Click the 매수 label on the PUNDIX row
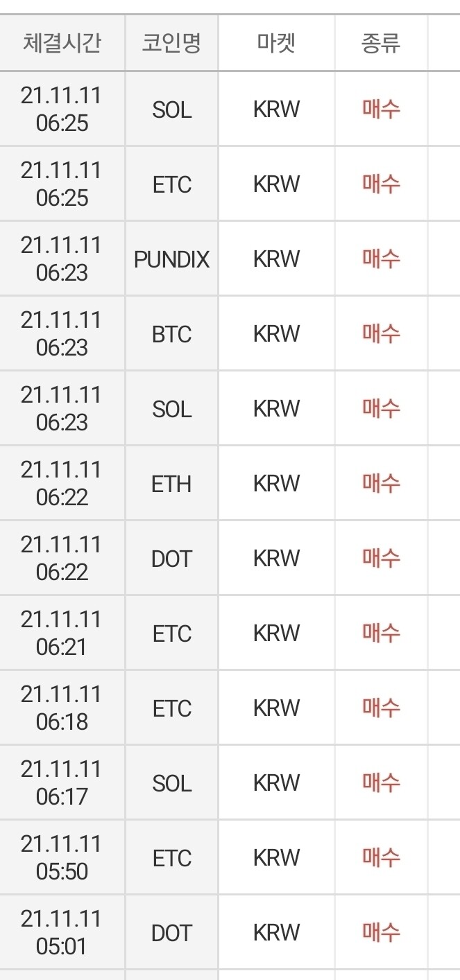 [380, 259]
